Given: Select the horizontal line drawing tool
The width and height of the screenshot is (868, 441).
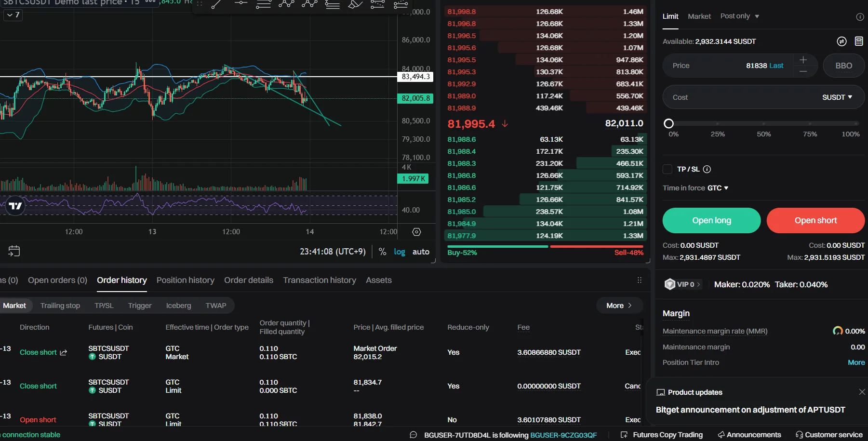Looking at the screenshot, I should [x=240, y=4].
